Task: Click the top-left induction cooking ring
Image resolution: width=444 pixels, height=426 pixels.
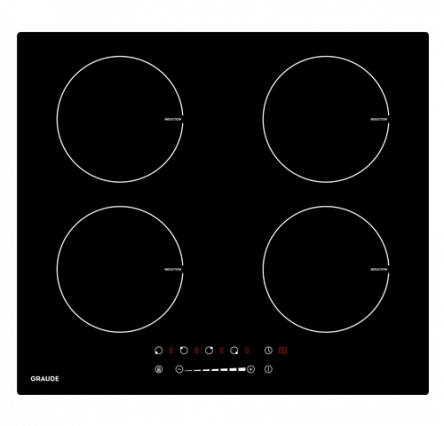Action: coord(120,119)
